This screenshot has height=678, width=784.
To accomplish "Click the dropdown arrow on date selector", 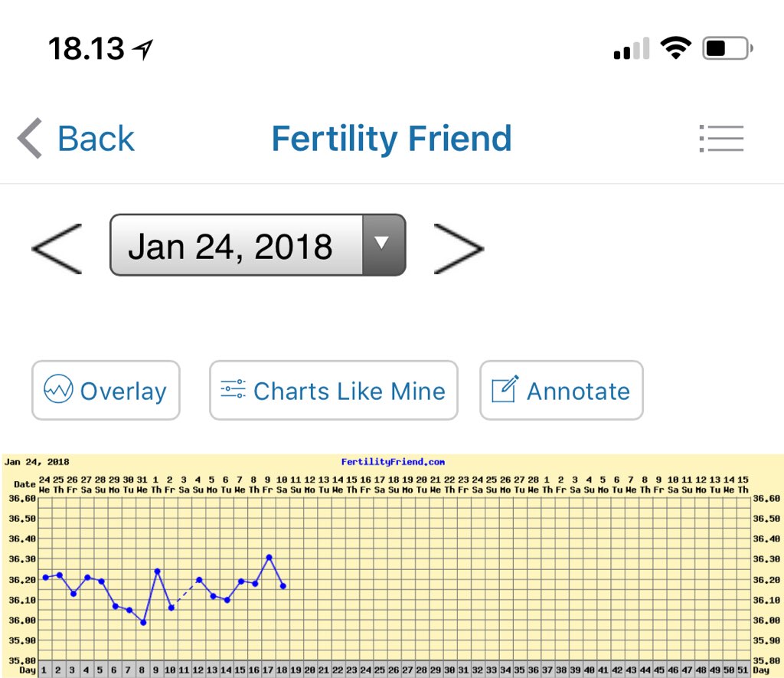I will click(x=381, y=244).
